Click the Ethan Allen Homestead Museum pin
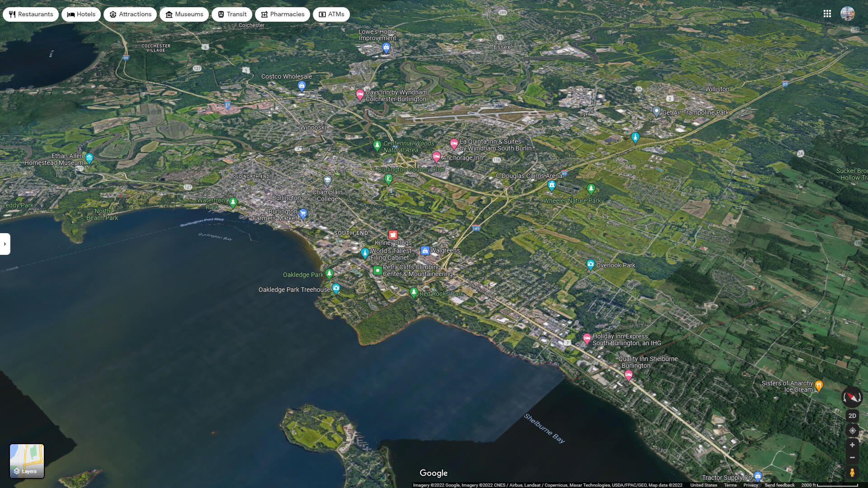This screenshot has height=488, width=868. [x=89, y=158]
